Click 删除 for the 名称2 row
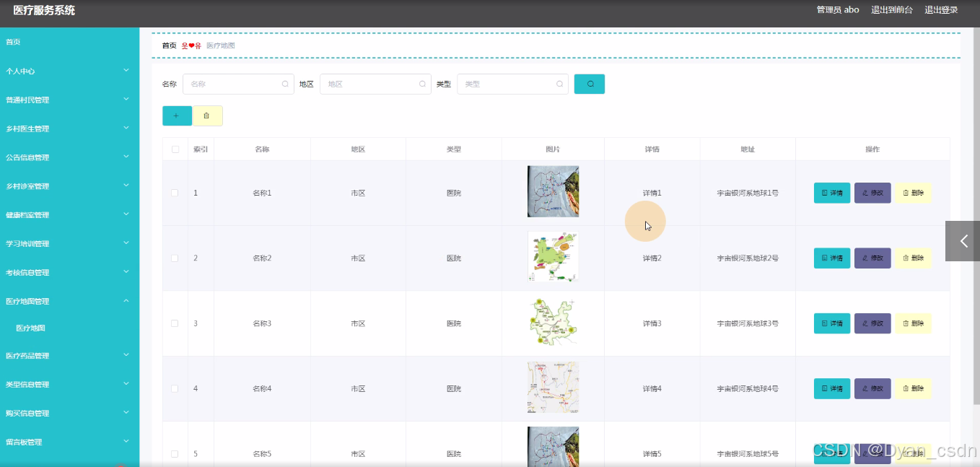The image size is (980, 467). coord(913,258)
